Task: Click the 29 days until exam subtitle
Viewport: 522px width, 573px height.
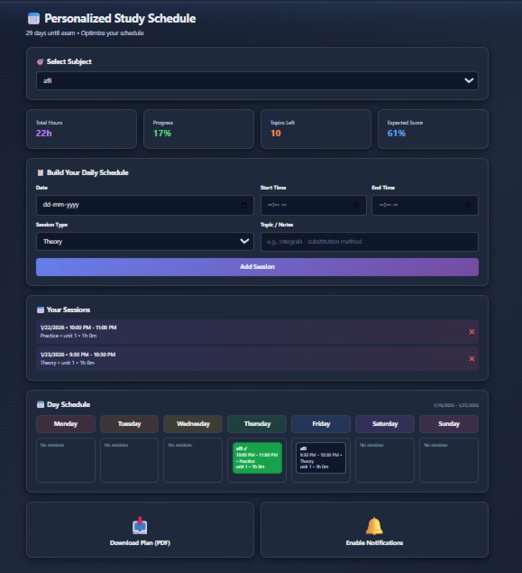Action: 85,33
